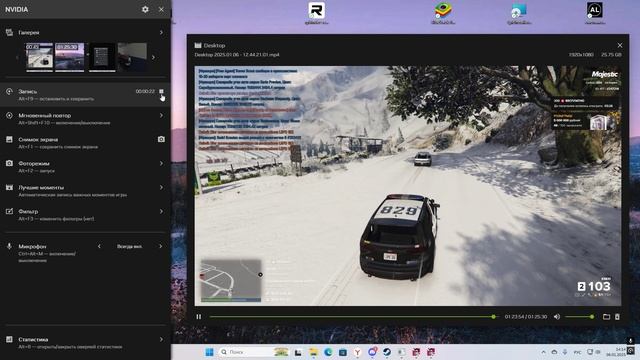Image resolution: width=640 pixels, height=360 pixels.
Task: Open File Explorer from taskbar
Action: [313, 352]
